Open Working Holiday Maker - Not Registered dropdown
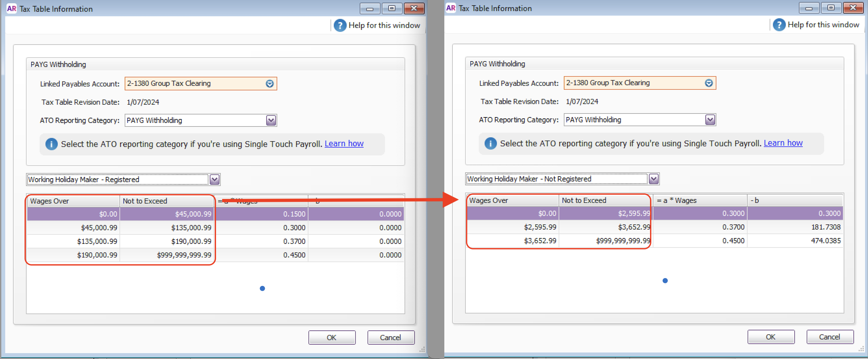868x359 pixels. tap(654, 179)
